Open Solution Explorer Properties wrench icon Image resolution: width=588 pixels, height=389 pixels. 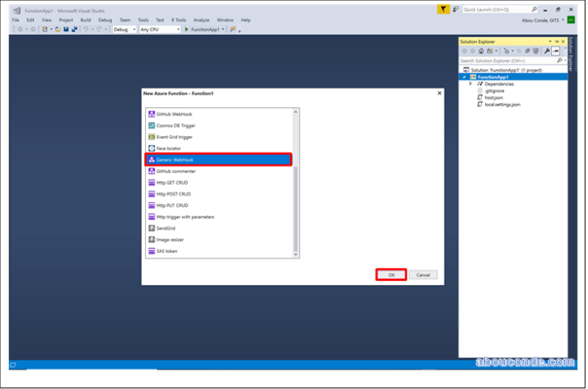(x=547, y=51)
